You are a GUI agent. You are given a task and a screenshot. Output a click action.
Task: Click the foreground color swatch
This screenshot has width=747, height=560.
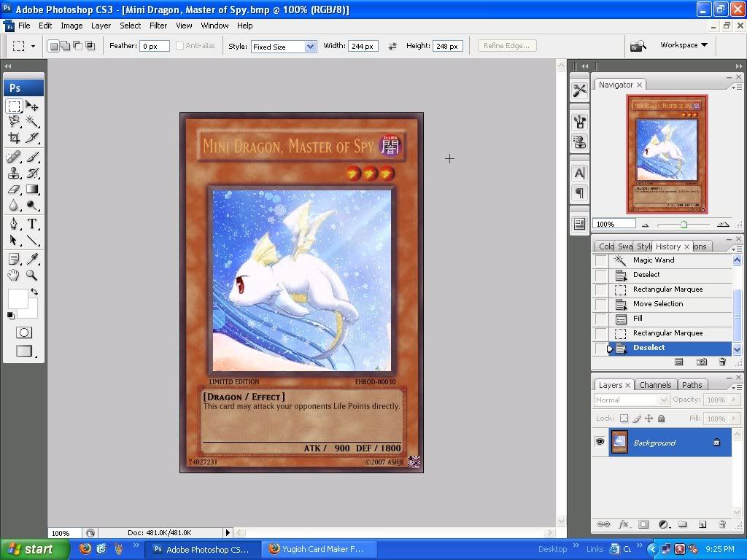(17, 297)
